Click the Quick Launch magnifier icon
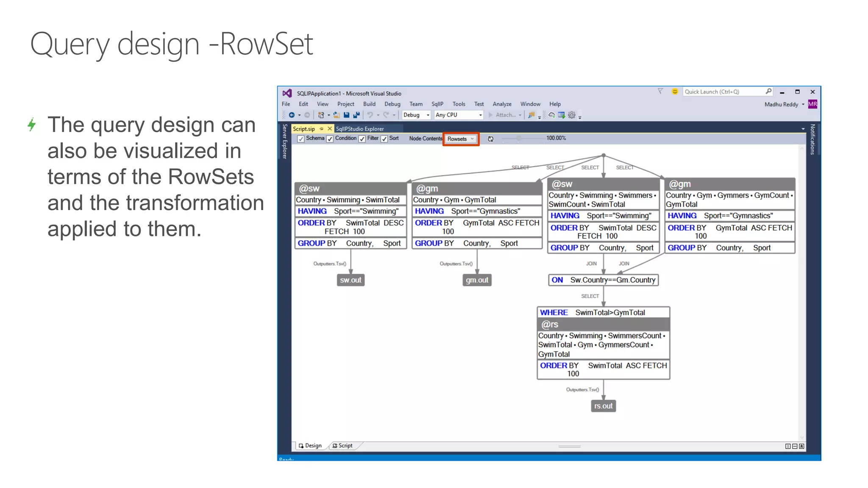 click(768, 91)
